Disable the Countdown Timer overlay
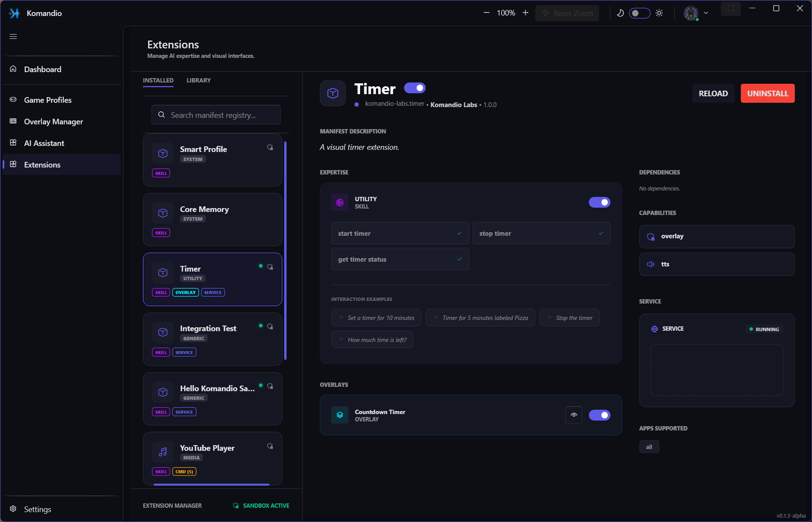Viewport: 812px width, 522px height. coord(600,415)
